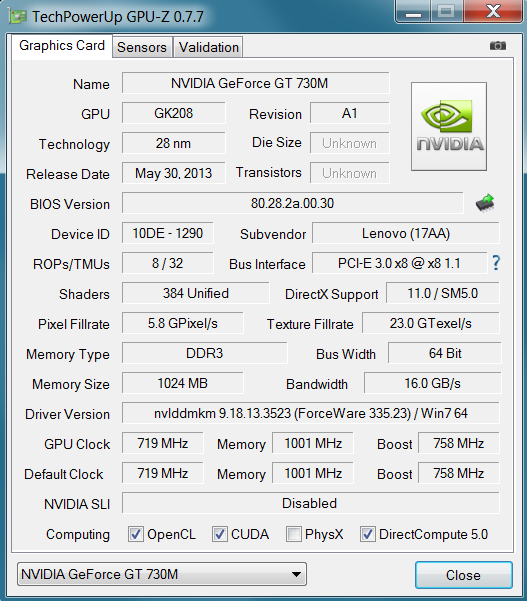The image size is (527, 601).
Task: Click the Name field showing GT 730M
Action: [x=256, y=83]
